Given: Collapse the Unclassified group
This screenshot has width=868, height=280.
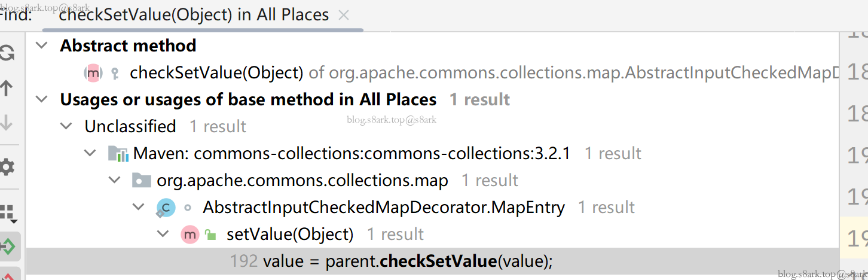Looking at the screenshot, I should coord(66,126).
